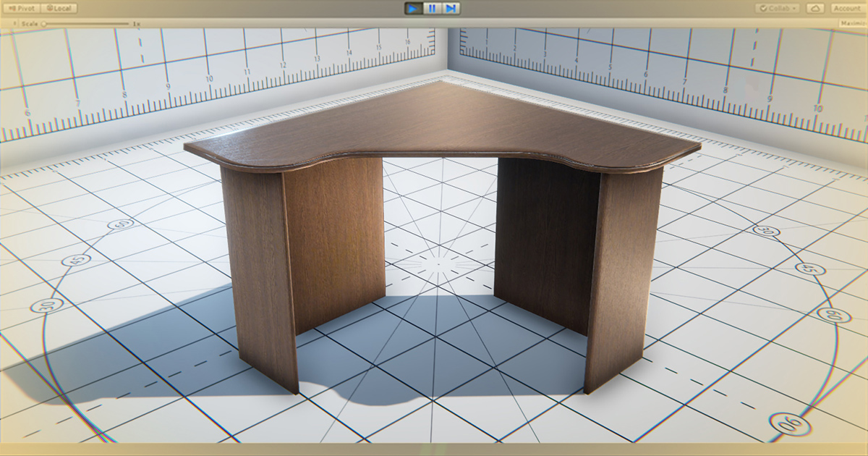The width and height of the screenshot is (868, 456).
Task: Click the Pause icon in the playback toolbar
Action: 431,8
